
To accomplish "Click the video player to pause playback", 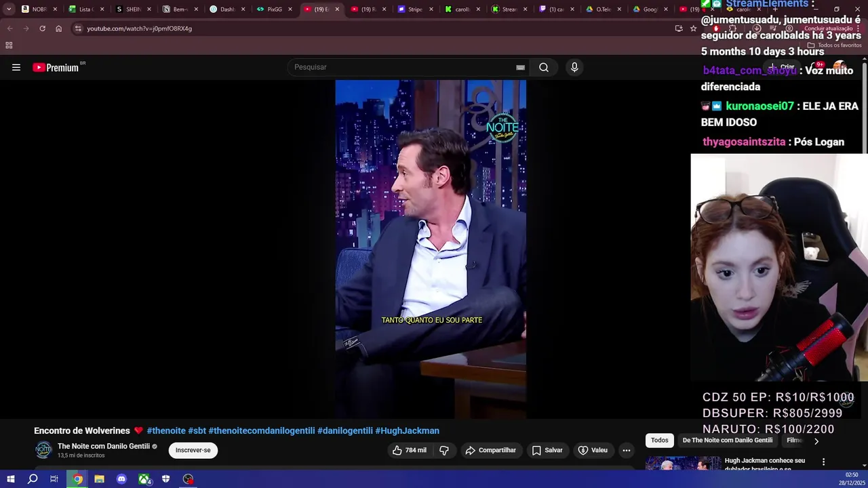I will click(431, 249).
